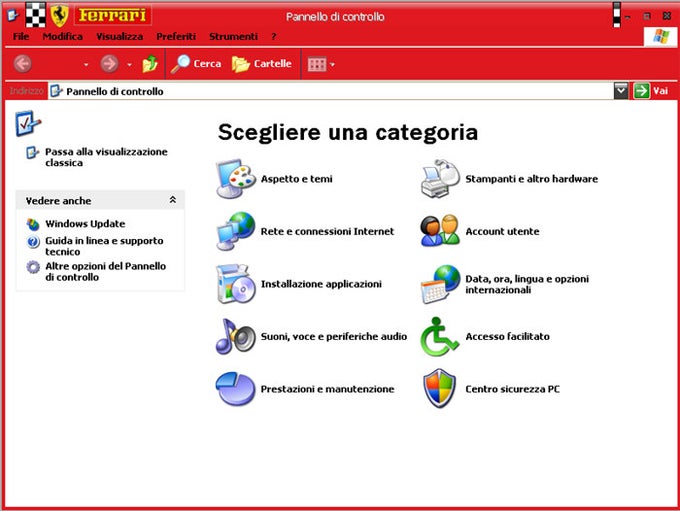680x511 pixels.
Task: Click the Installazione applicazioni text link
Action: tap(321, 284)
